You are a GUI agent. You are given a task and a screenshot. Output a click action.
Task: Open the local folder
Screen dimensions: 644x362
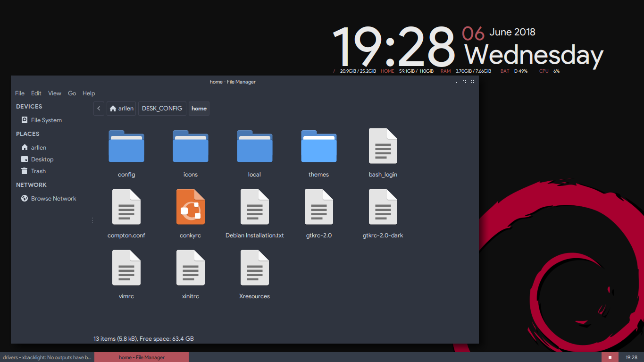coord(254,146)
